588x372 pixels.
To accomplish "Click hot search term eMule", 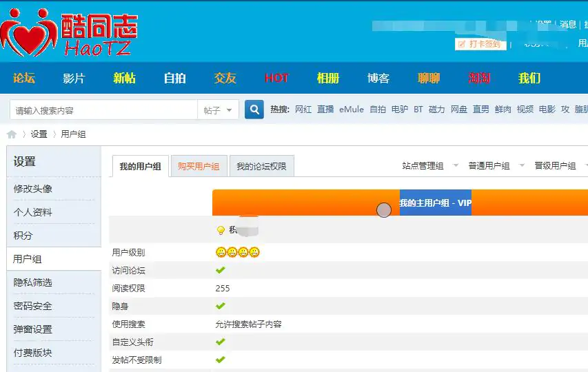I will (x=352, y=110).
